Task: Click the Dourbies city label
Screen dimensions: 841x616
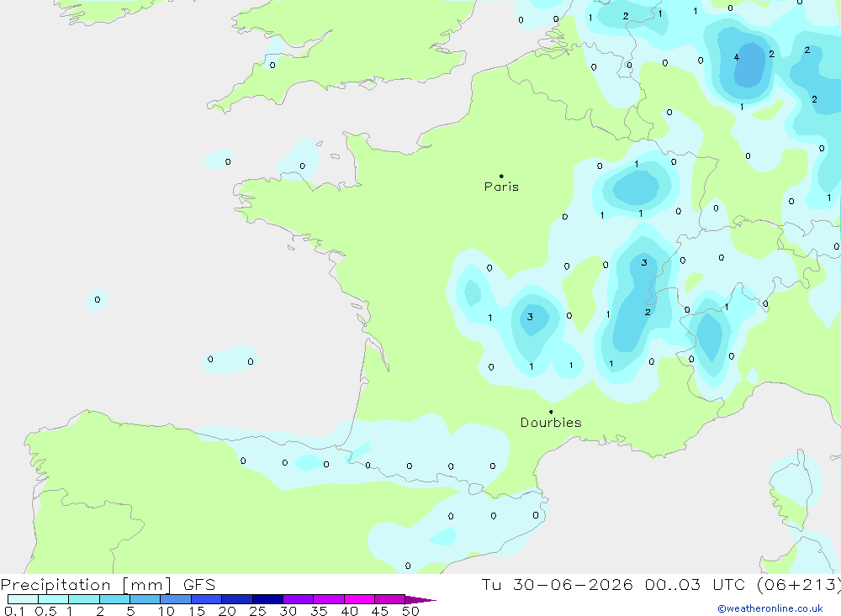Action: click(551, 423)
